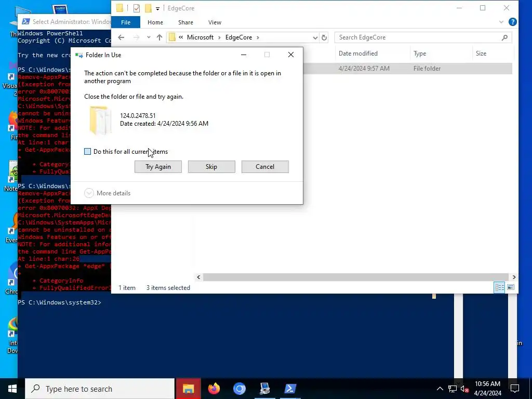Click Microsoft in the address breadcrumb
This screenshot has width=532, height=399.
(x=200, y=37)
